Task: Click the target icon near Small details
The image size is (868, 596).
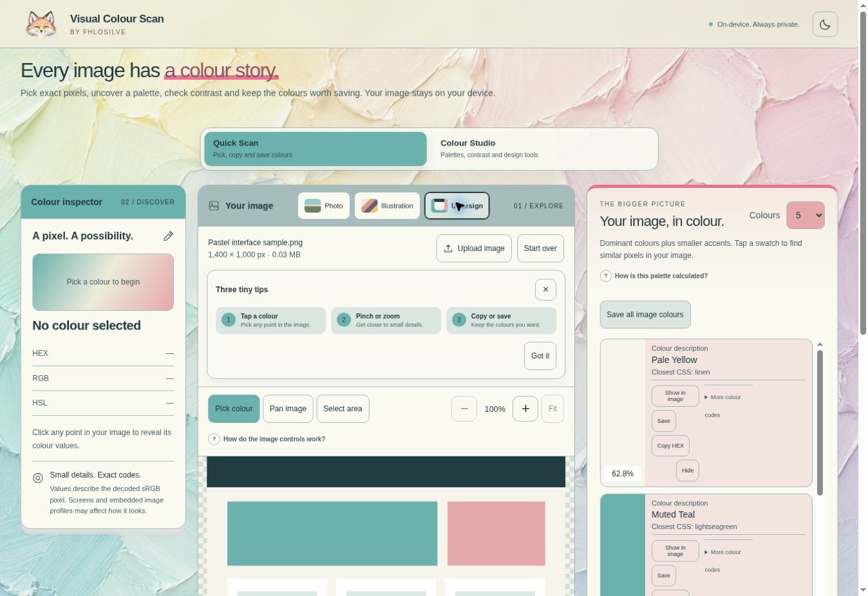Action: pos(38,478)
